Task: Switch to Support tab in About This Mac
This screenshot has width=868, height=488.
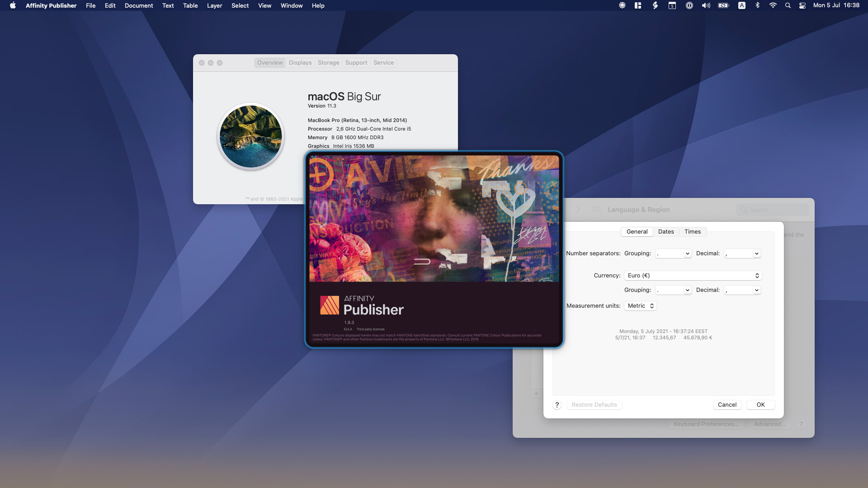Action: point(356,63)
